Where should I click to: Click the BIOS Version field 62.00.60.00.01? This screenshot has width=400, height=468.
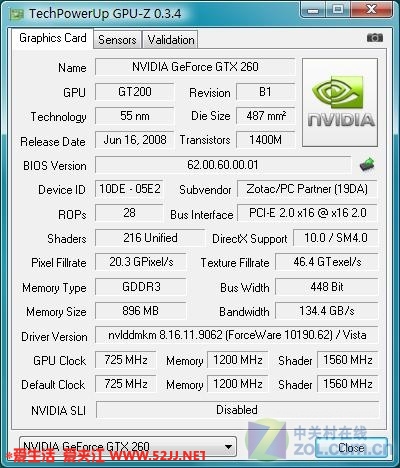click(223, 165)
